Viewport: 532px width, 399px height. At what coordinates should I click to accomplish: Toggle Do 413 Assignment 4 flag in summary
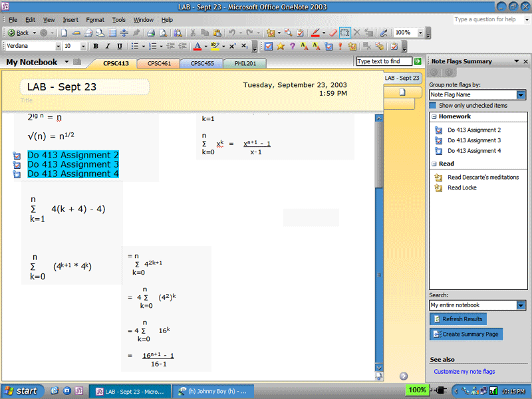[x=438, y=151]
